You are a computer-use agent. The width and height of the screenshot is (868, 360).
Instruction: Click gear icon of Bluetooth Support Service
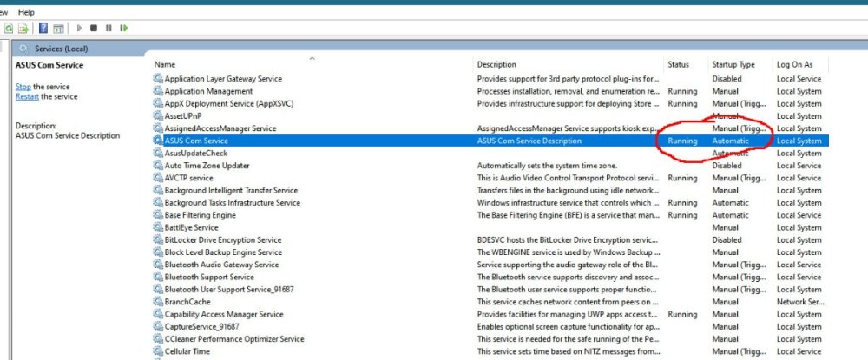158,277
